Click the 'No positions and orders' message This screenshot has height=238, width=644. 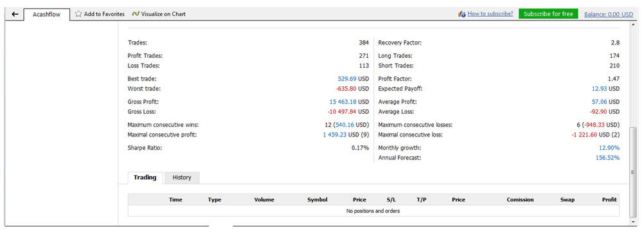[373, 211]
